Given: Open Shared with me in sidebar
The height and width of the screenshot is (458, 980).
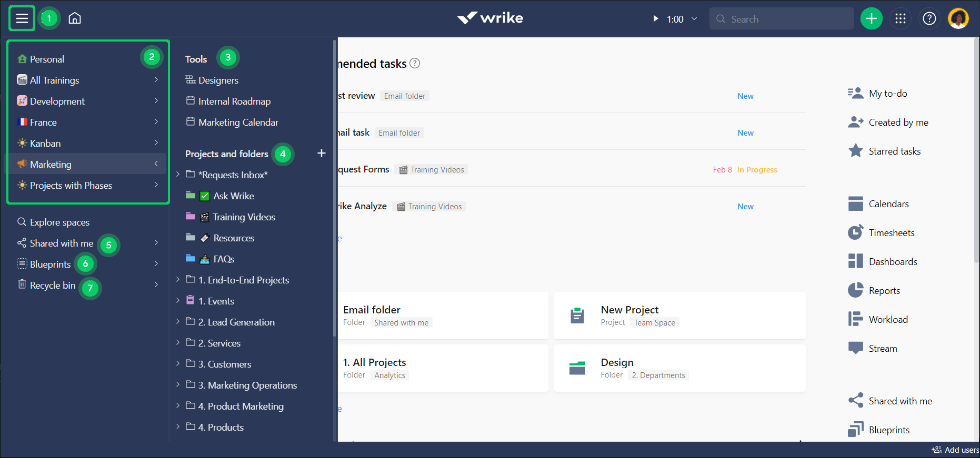Looking at the screenshot, I should click(x=61, y=243).
